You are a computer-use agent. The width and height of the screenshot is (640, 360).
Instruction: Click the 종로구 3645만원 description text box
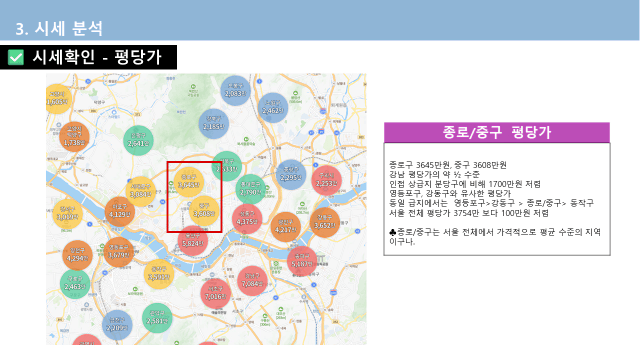pyautogui.click(x=497, y=199)
